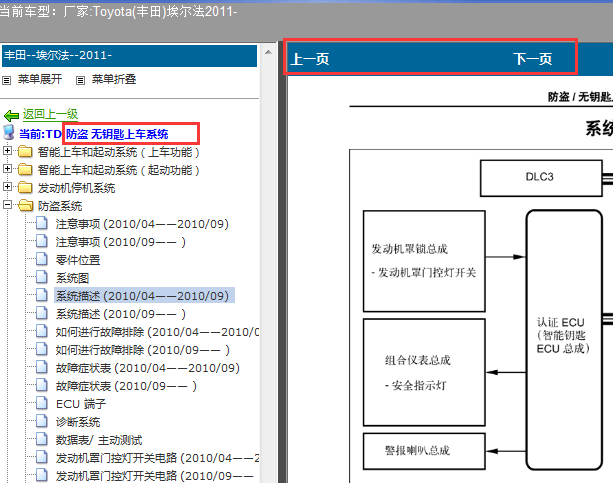The height and width of the screenshot is (483, 613).
Task: Click the tree scrollbar up arrow
Action: coord(268,52)
